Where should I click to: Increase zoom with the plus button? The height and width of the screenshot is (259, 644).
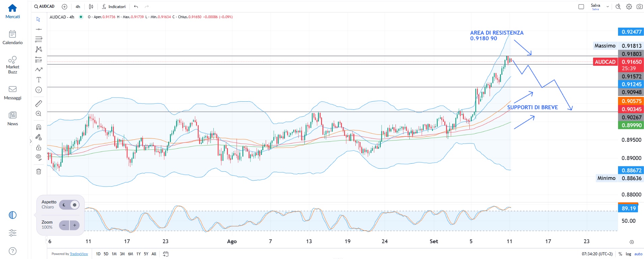[x=75, y=225]
